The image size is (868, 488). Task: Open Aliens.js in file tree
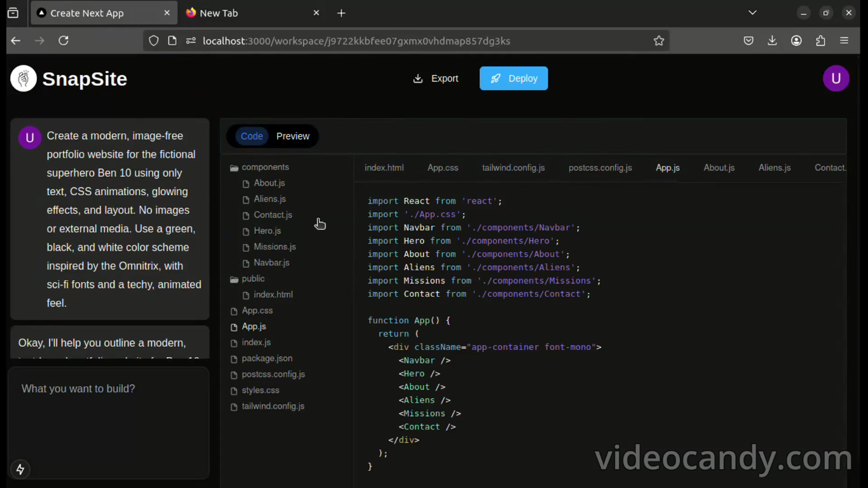270,199
